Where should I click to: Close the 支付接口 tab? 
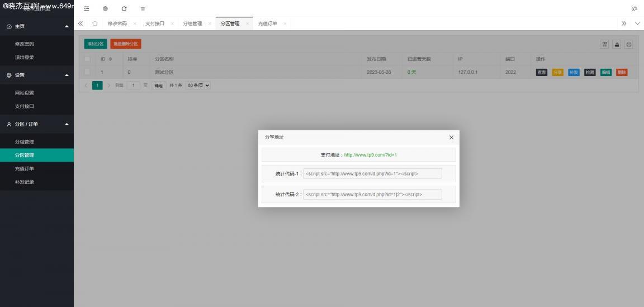pos(172,24)
